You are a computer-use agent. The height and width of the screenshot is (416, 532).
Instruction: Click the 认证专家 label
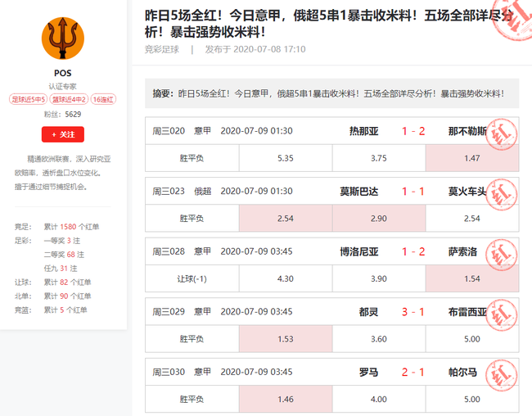pyautogui.click(x=63, y=87)
